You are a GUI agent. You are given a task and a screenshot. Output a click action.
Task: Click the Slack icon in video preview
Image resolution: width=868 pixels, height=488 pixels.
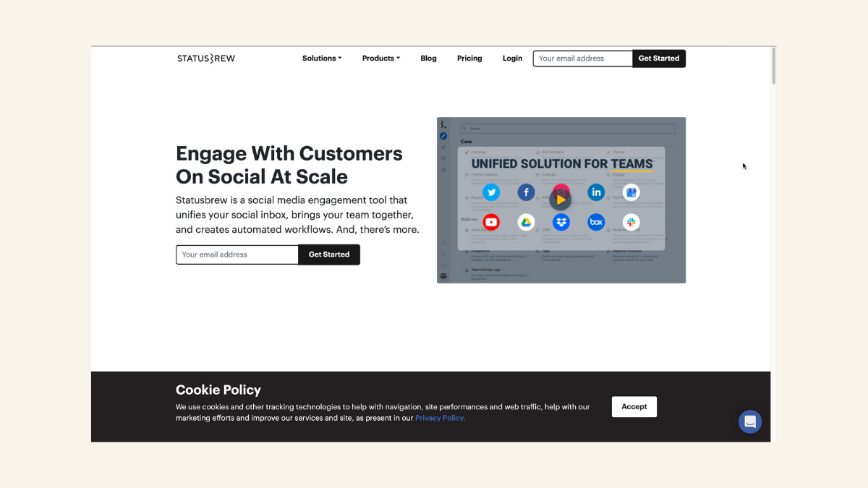631,222
